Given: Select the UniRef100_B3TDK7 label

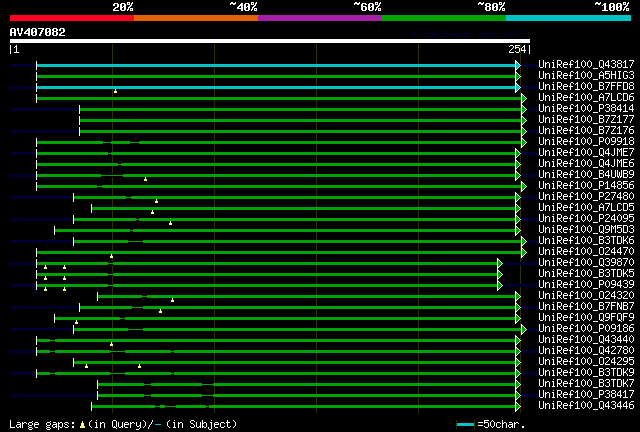Looking at the screenshot, I should pyautogui.click(x=586, y=384).
